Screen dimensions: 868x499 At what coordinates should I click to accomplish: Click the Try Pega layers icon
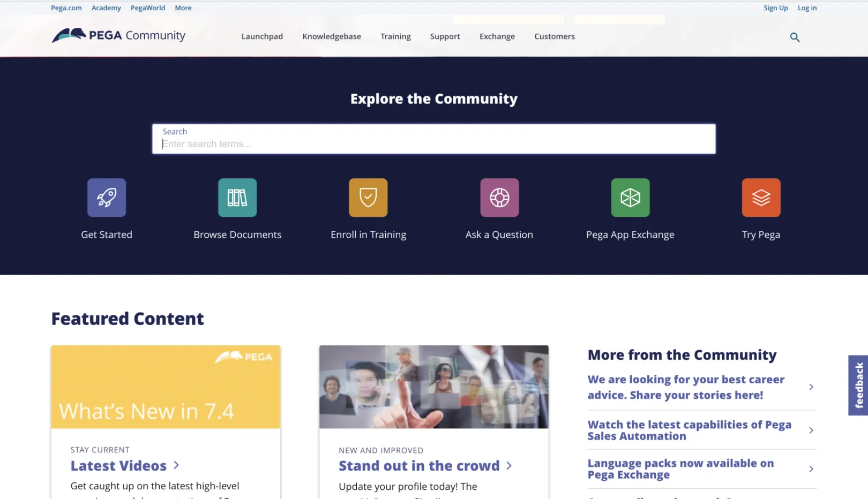[761, 198]
